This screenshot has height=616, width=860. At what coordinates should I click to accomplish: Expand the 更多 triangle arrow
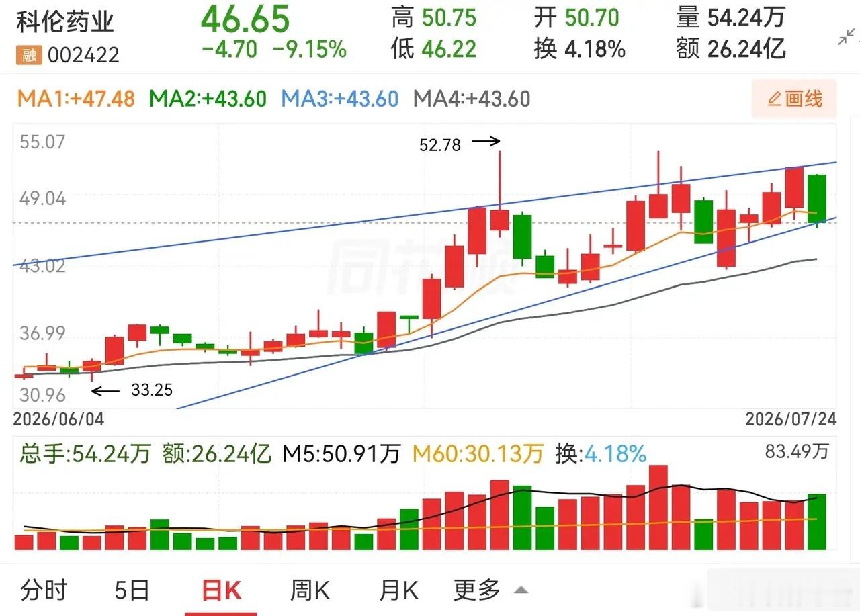point(521,590)
